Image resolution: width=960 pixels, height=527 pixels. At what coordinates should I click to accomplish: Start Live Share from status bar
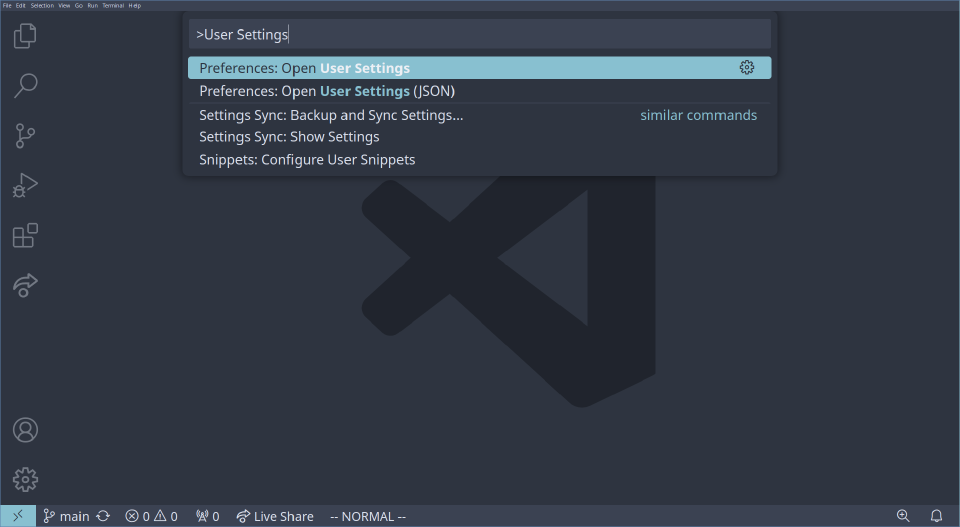coord(275,516)
